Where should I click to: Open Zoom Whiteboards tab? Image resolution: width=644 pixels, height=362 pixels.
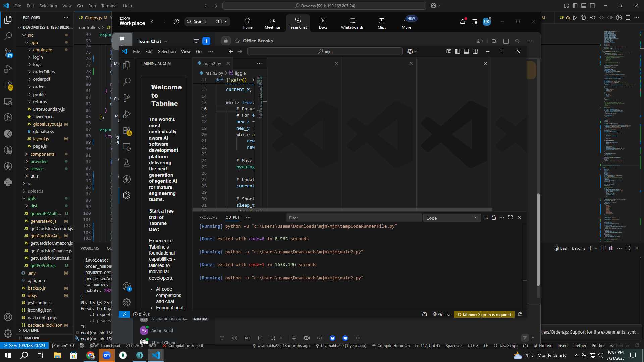click(352, 23)
